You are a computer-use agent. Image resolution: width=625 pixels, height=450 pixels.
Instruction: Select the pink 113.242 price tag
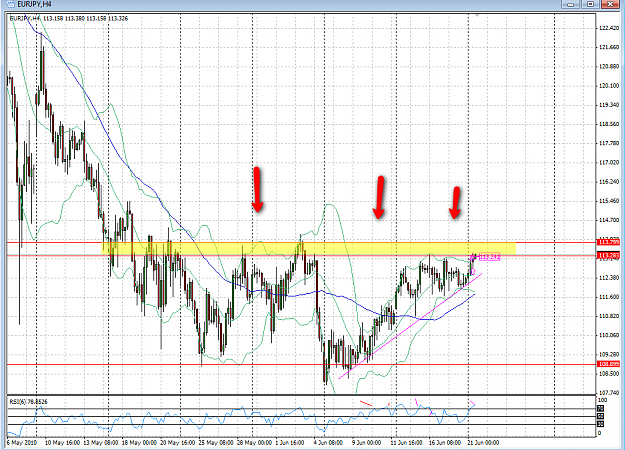(x=489, y=257)
